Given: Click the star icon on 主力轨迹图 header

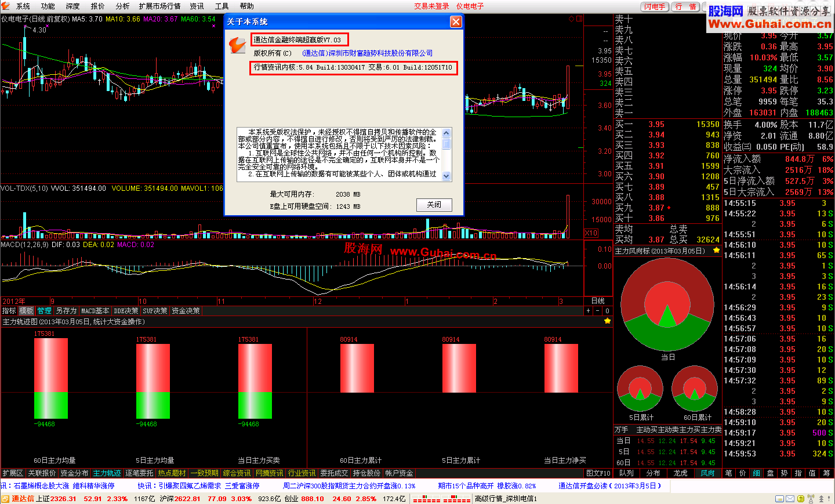Looking at the screenshot, I should (x=607, y=321).
